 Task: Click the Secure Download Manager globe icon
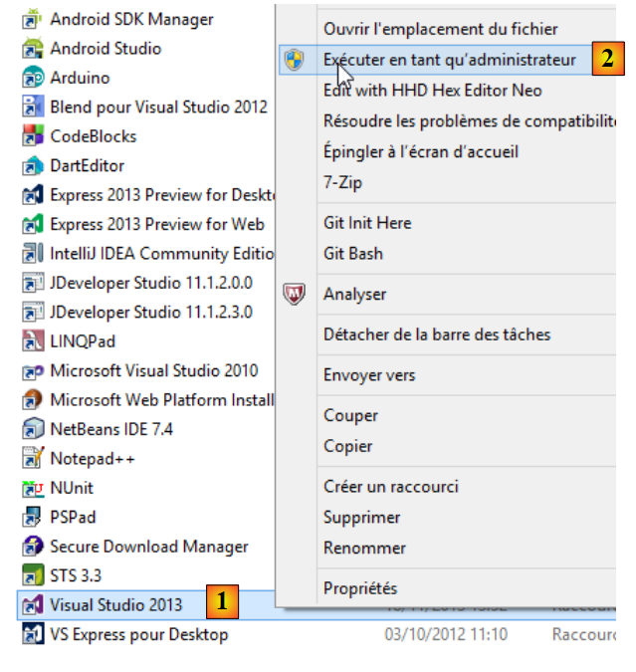pyautogui.click(x=33, y=547)
